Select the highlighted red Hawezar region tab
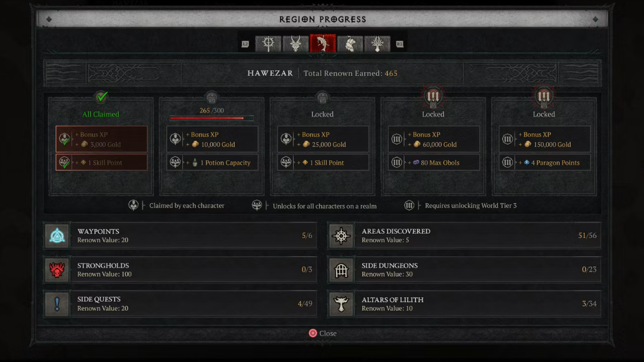Screen dimensions: 644x362 323,44
